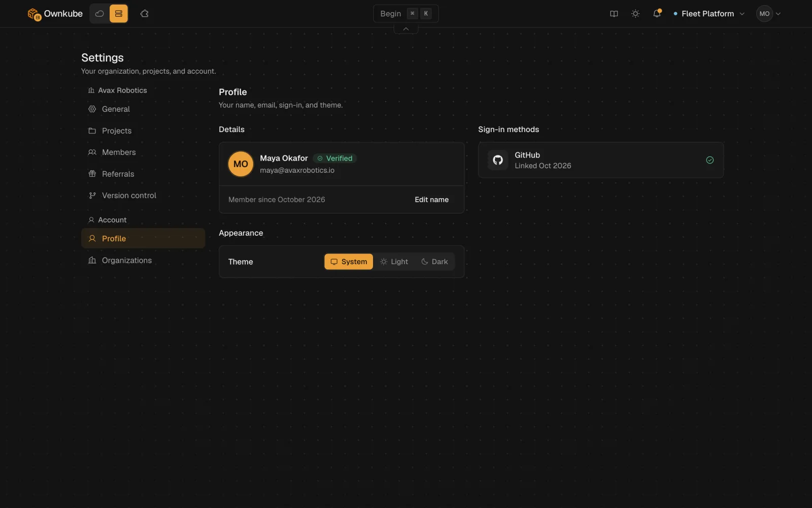Click the GitHub linked checkmark icon
This screenshot has width=812, height=508.
(710, 160)
